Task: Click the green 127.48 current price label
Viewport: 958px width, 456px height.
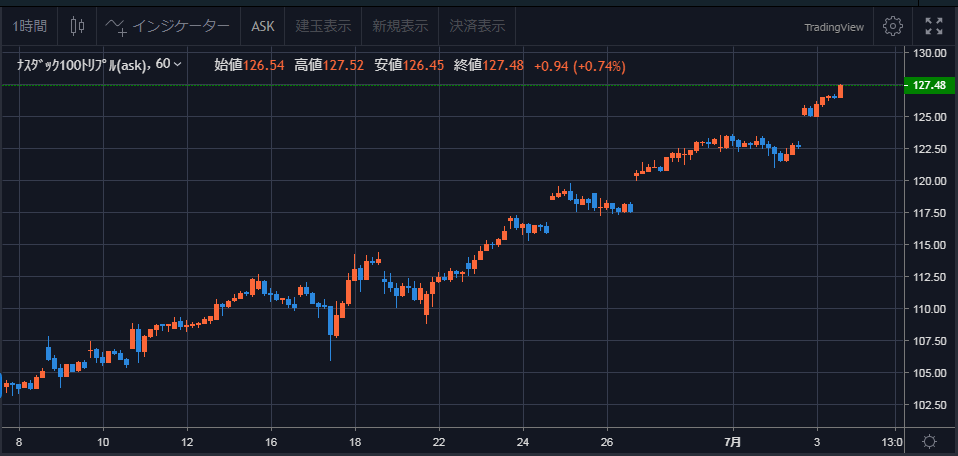Action: point(929,86)
